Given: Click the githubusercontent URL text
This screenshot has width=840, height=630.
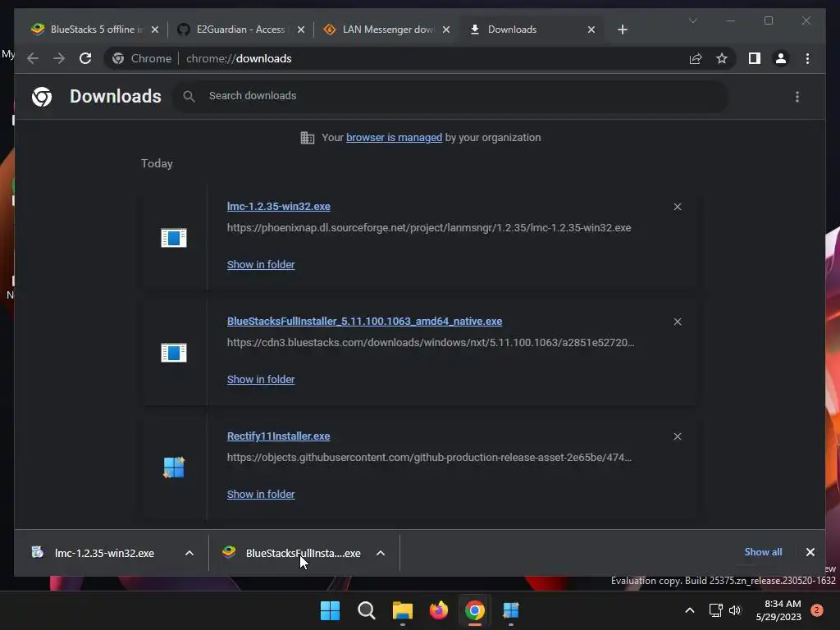Looking at the screenshot, I should pos(429,458).
